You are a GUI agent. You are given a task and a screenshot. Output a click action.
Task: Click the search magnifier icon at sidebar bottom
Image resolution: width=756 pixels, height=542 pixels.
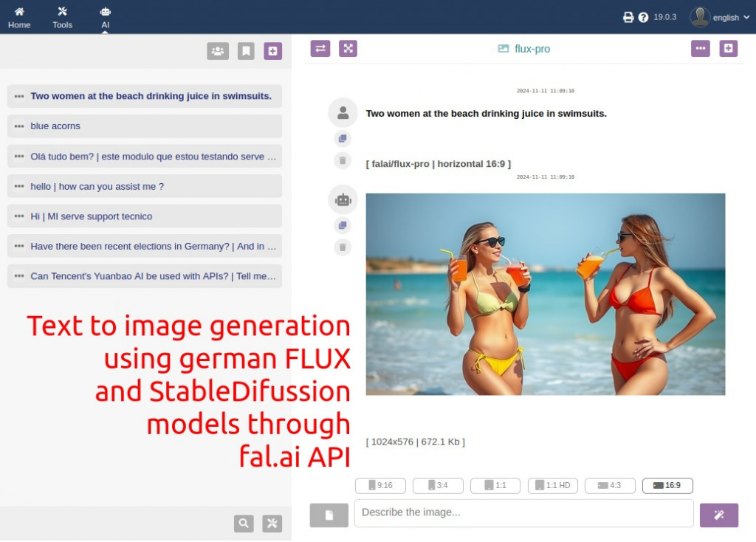(x=244, y=524)
